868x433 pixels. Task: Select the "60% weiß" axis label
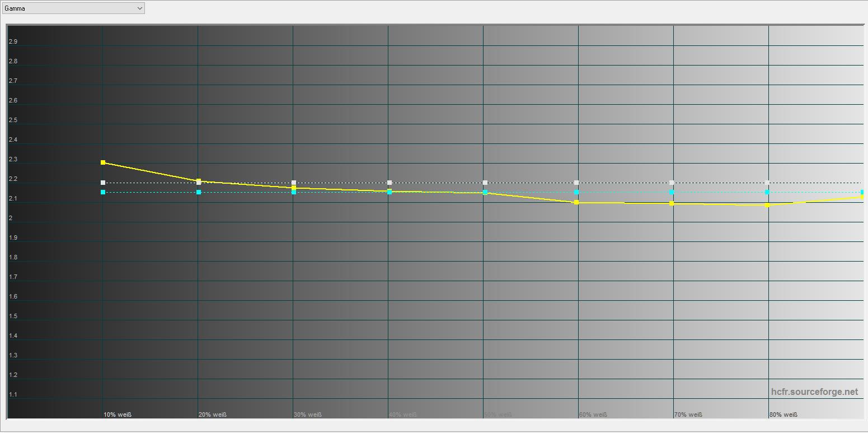593,415
